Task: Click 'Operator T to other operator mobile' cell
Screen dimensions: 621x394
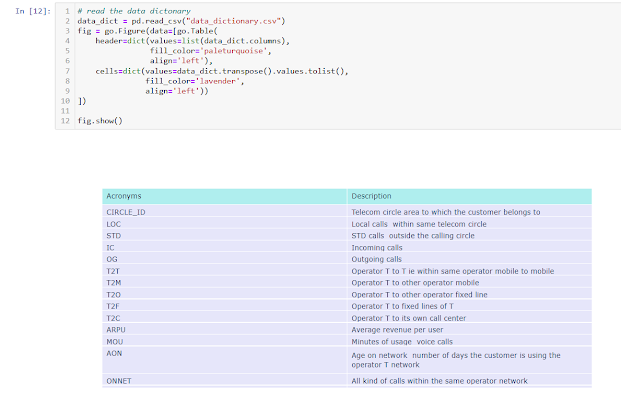Action: (469, 283)
